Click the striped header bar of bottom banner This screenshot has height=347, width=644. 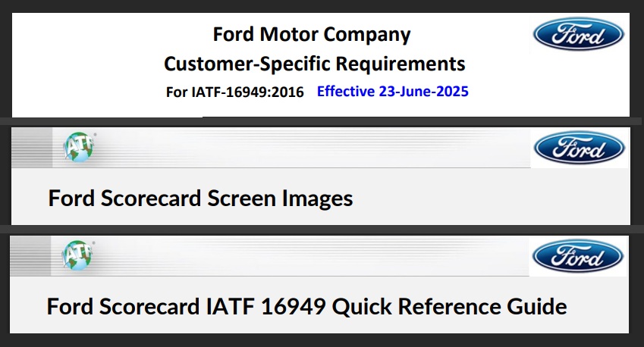pos(269,256)
